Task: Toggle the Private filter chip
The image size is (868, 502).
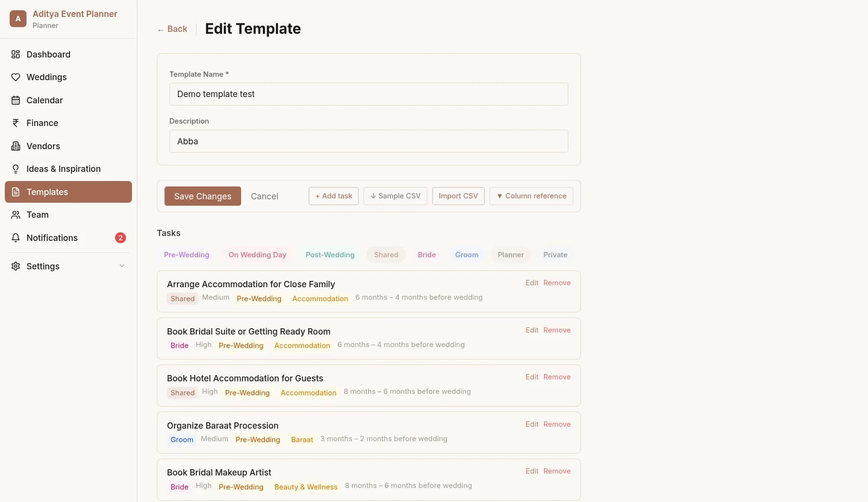Action: pyautogui.click(x=555, y=254)
